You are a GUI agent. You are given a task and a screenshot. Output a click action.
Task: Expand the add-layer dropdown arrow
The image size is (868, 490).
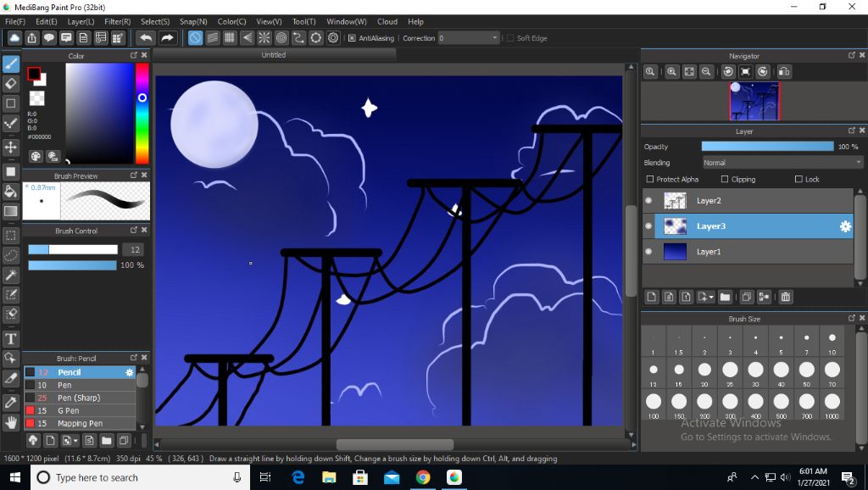click(711, 298)
